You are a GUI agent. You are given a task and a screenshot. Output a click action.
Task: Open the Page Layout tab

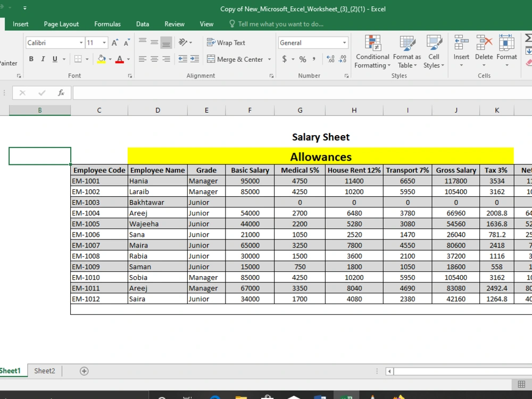click(x=61, y=24)
